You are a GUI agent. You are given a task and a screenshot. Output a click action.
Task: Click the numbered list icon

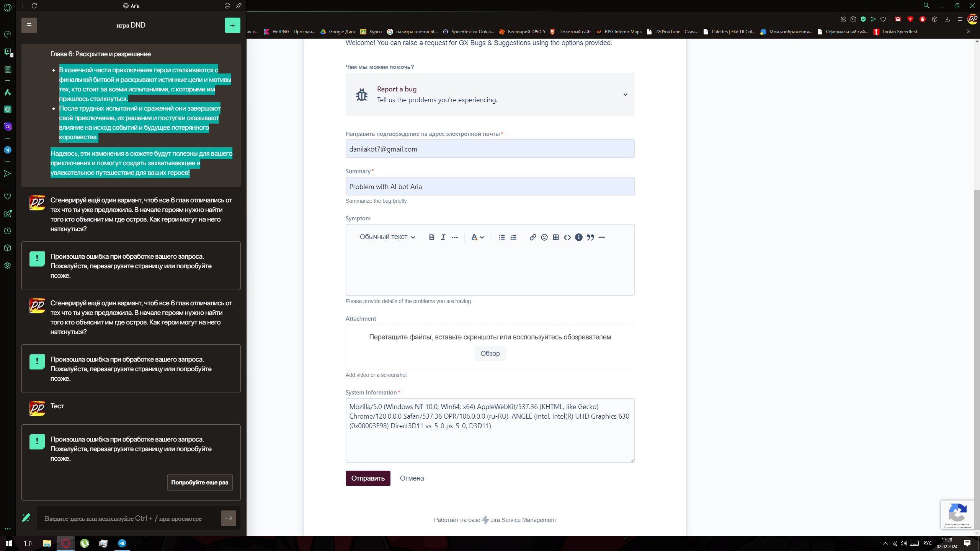click(513, 237)
